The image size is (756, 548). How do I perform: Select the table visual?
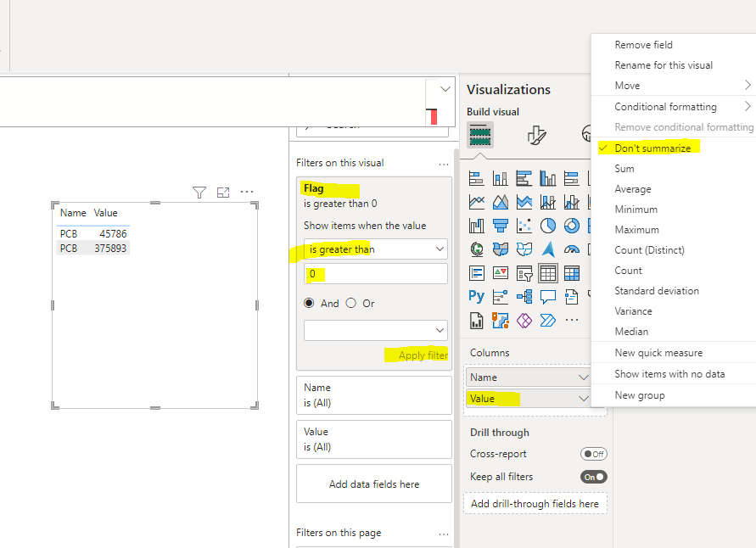(x=548, y=273)
